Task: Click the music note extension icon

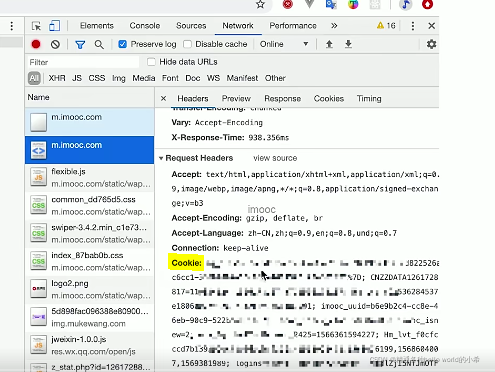Action: coord(406,4)
